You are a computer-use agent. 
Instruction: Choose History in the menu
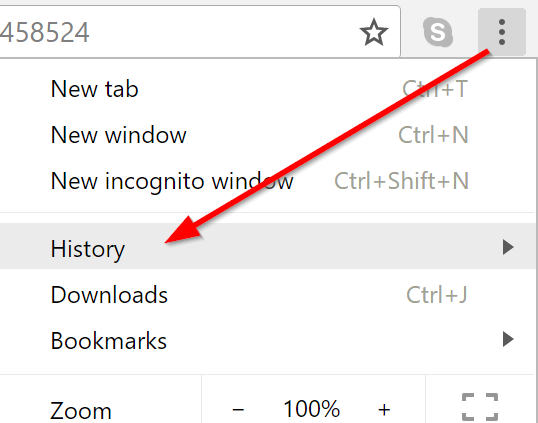268,246
